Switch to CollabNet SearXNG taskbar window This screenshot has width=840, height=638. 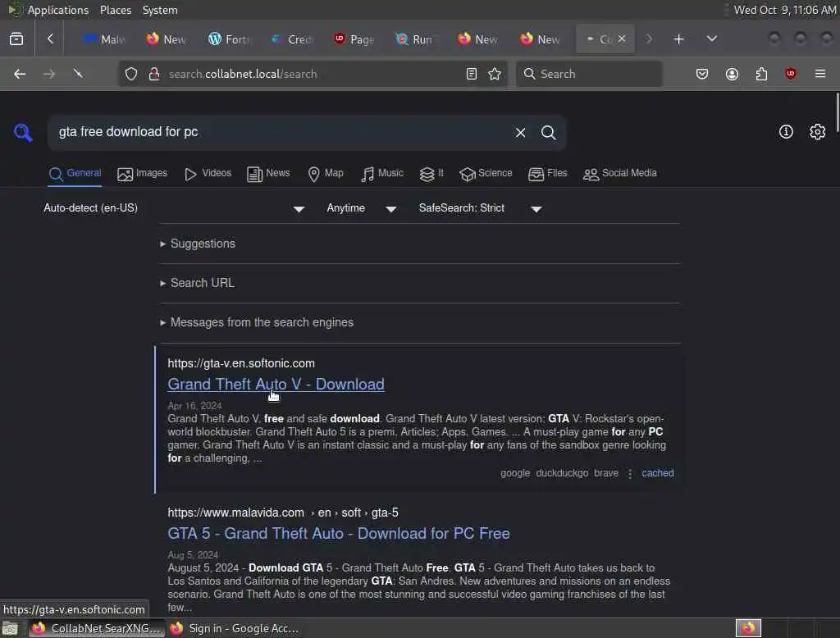[97, 628]
